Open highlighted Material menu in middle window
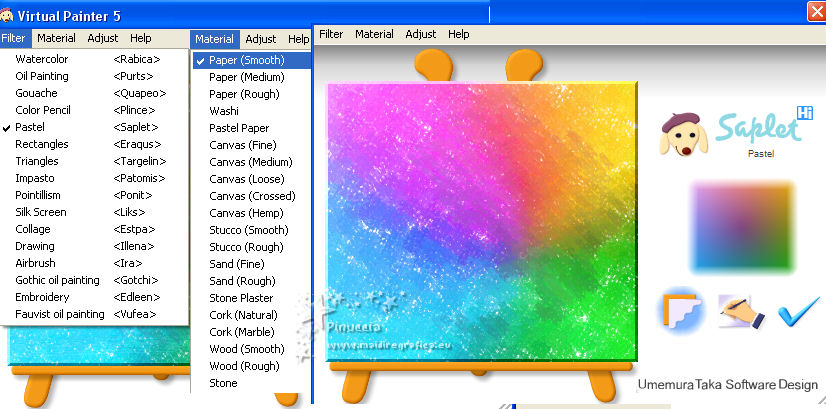The image size is (826, 409). click(x=214, y=40)
